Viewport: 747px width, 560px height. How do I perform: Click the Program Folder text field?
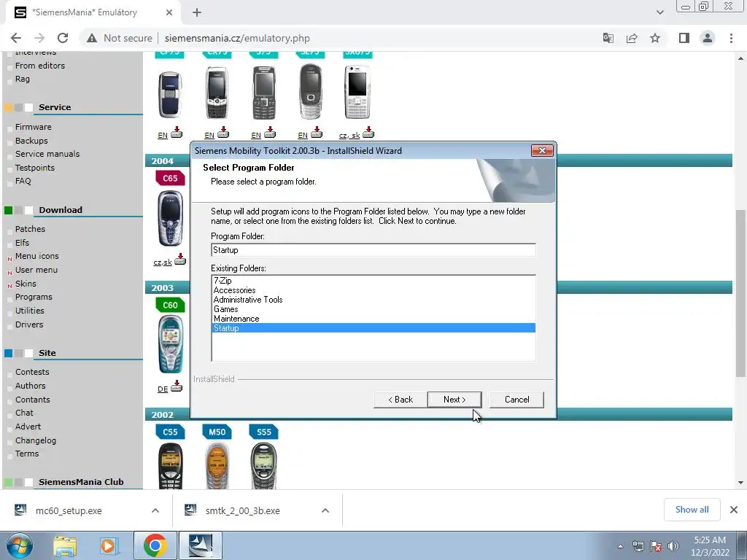pos(373,250)
